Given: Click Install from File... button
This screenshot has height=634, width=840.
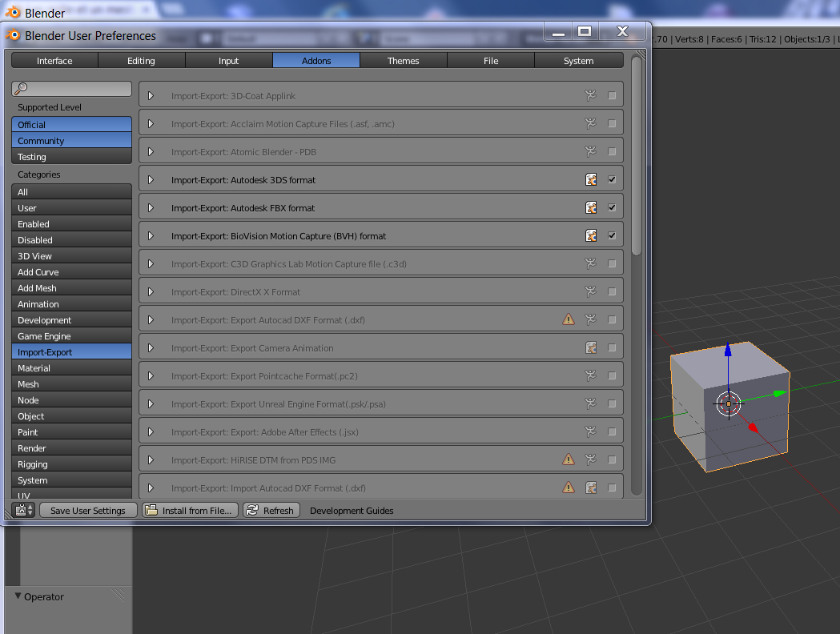Looking at the screenshot, I should tap(190, 510).
